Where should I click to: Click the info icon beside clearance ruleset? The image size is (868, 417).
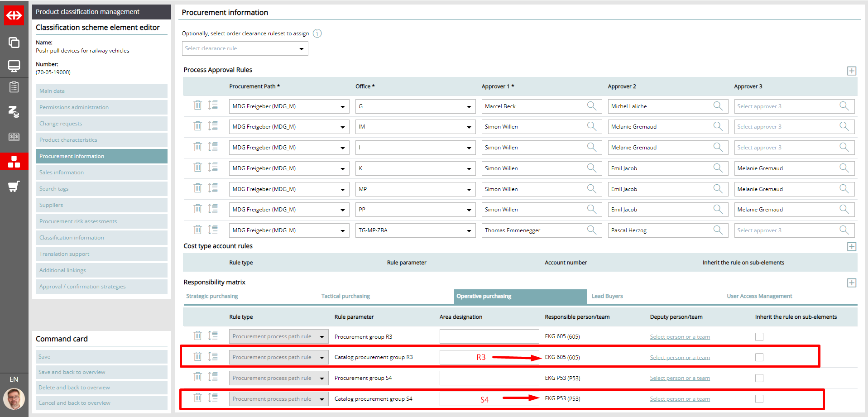[317, 34]
